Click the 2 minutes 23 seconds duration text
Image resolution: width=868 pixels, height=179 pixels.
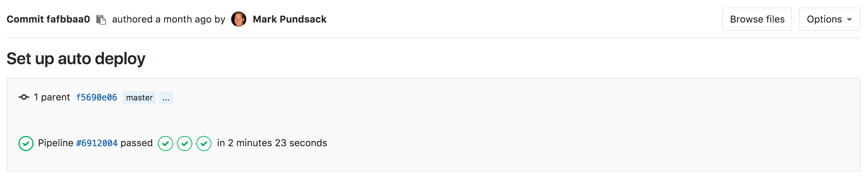[277, 143]
